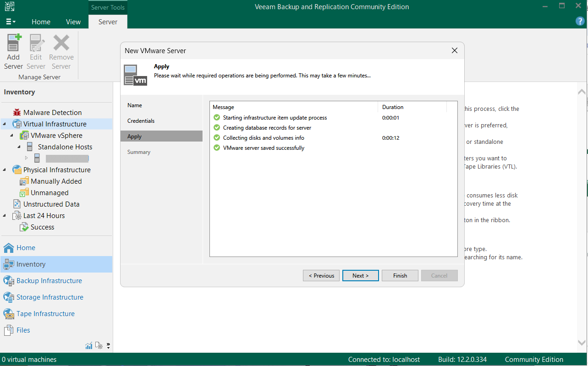This screenshot has height=366, width=588.
Task: Click the Physical Infrastructure node icon
Action: coord(17,169)
